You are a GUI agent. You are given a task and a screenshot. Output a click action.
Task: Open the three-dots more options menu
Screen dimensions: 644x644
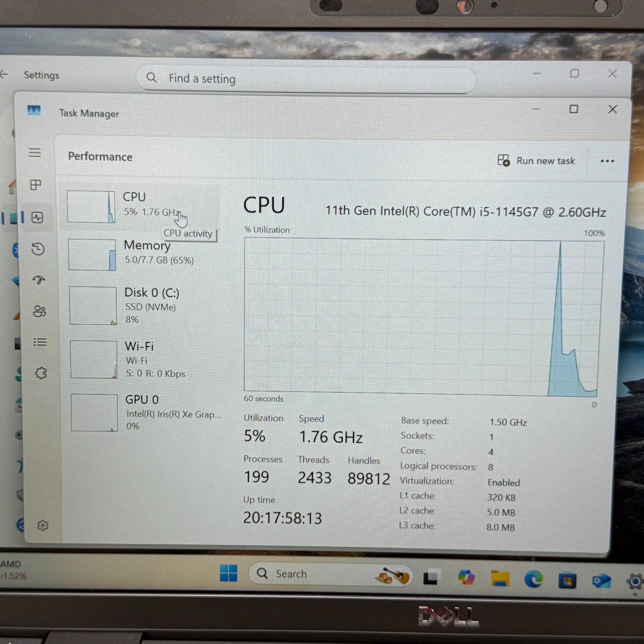[607, 161]
